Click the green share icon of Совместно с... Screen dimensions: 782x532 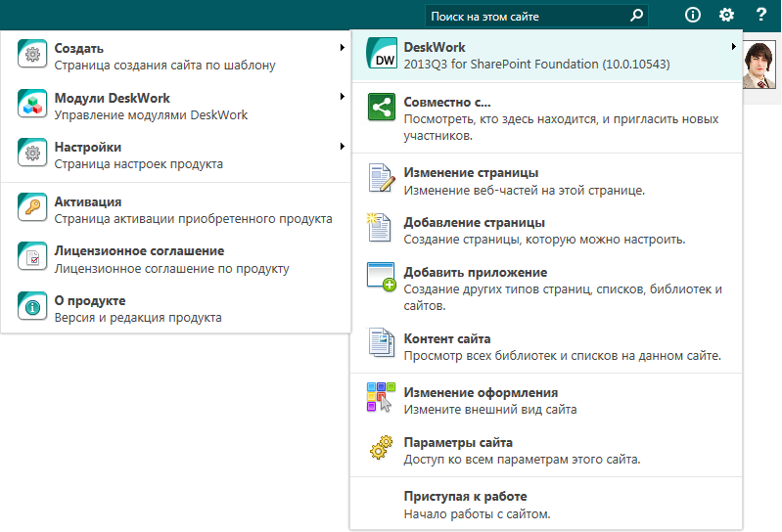coord(382,107)
